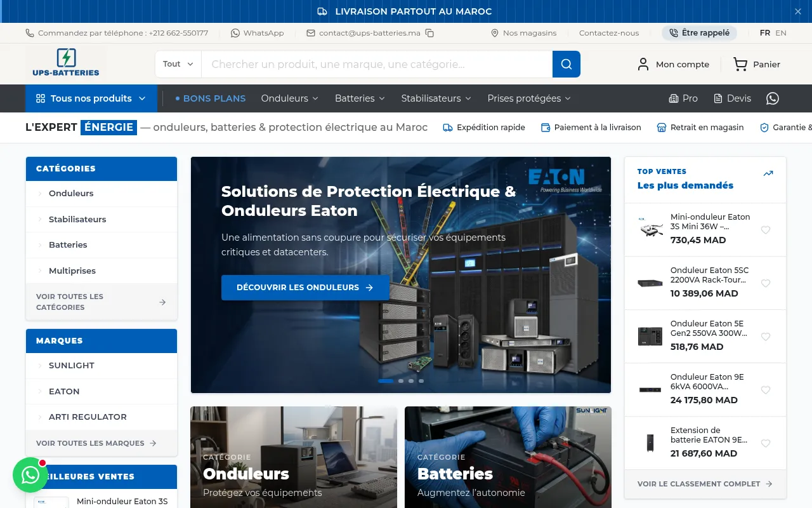Open the Onduleurs category card
The width and height of the screenshot is (812, 508).
coord(294,457)
